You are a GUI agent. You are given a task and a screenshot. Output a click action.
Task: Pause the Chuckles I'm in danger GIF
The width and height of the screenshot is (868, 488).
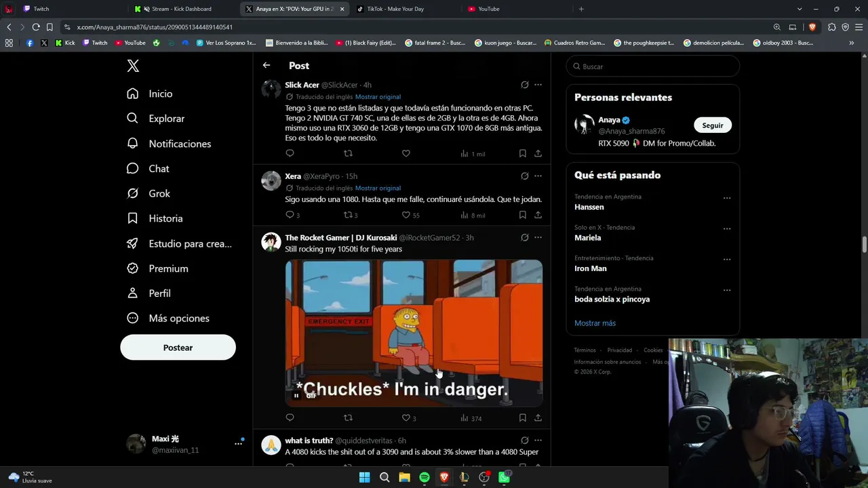(x=296, y=395)
